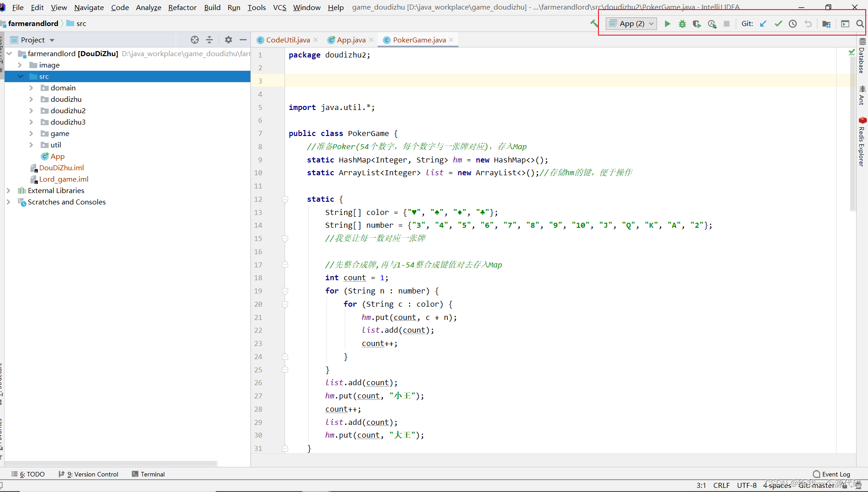Click the Project panel horizontal scrollbar
The height and width of the screenshot is (492, 868).
pos(111,463)
